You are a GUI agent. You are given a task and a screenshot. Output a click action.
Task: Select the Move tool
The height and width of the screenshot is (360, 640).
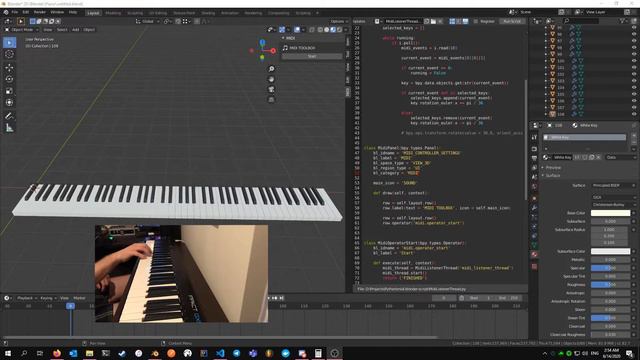click(x=9, y=68)
